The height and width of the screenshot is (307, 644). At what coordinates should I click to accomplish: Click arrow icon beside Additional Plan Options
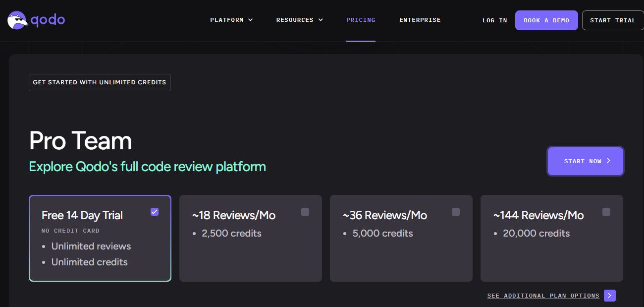coord(610,296)
